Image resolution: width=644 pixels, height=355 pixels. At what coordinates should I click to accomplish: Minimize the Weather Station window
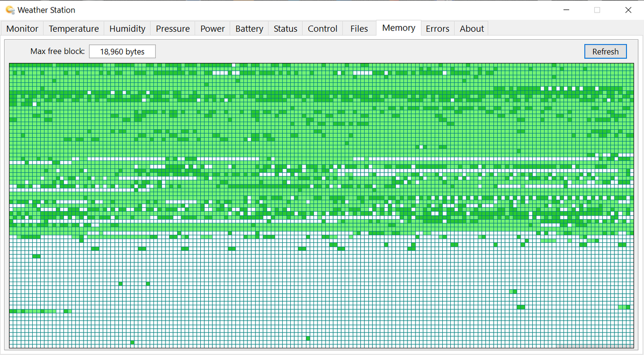pyautogui.click(x=567, y=10)
